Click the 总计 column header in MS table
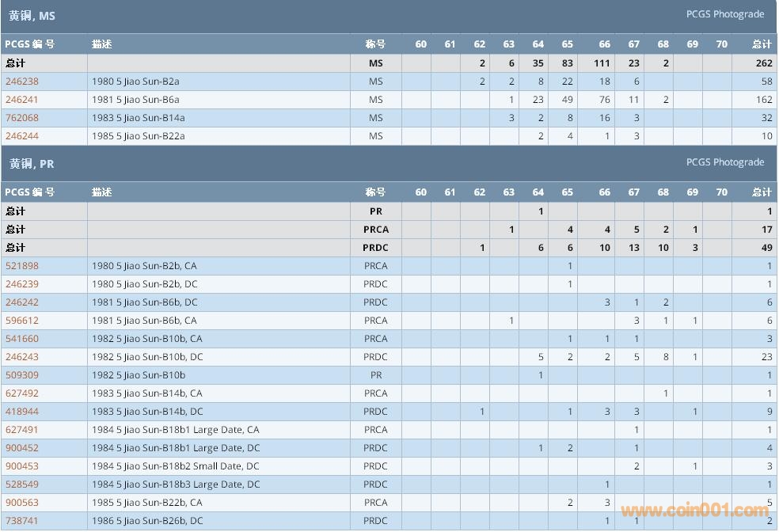Screen dimensions: 779x532 tap(761, 44)
